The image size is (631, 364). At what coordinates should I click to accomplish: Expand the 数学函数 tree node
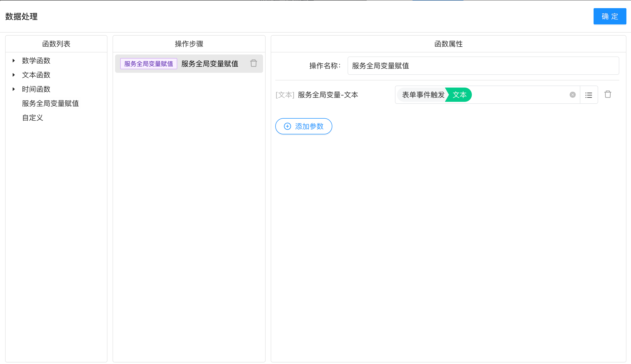click(14, 61)
